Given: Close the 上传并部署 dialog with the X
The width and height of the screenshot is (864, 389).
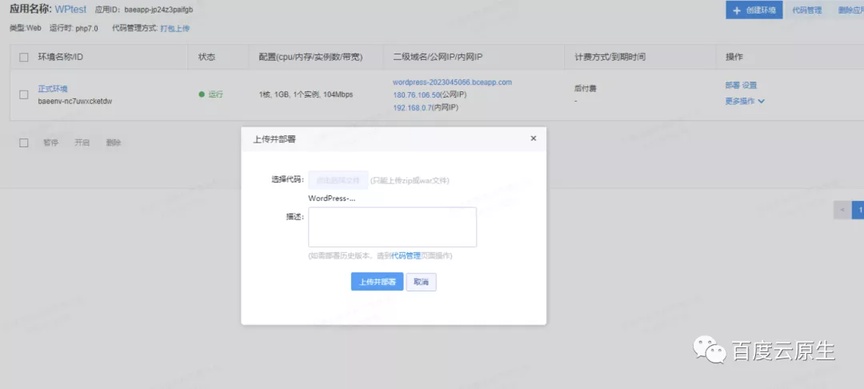Looking at the screenshot, I should tap(533, 138).
